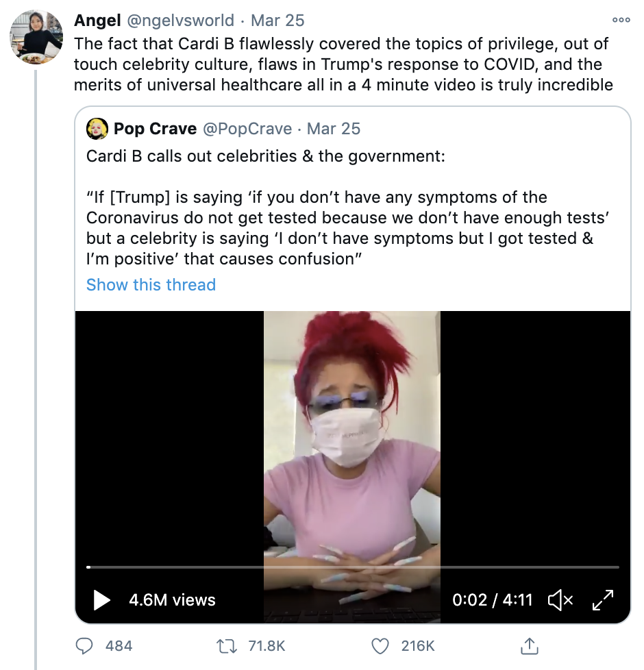Click the Angel display name
The image size is (644, 670).
point(98,21)
